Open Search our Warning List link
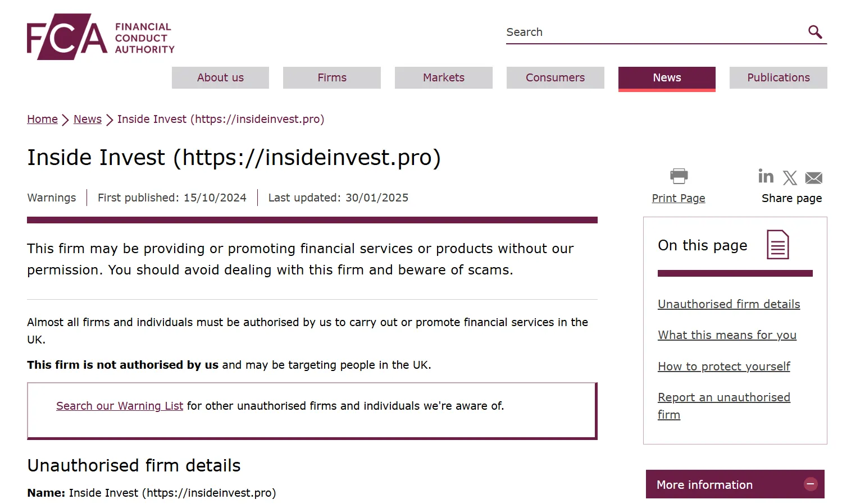The image size is (842, 504). [120, 406]
